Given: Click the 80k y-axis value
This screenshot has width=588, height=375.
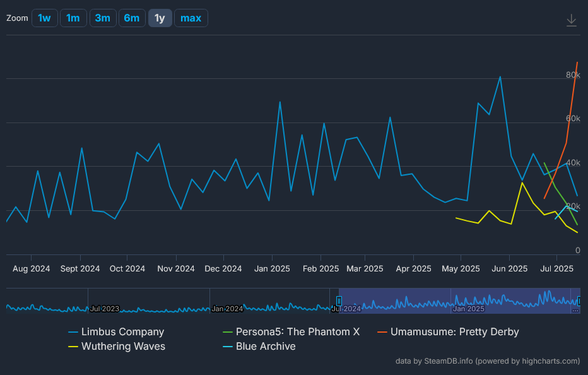Looking at the screenshot, I should (x=573, y=74).
